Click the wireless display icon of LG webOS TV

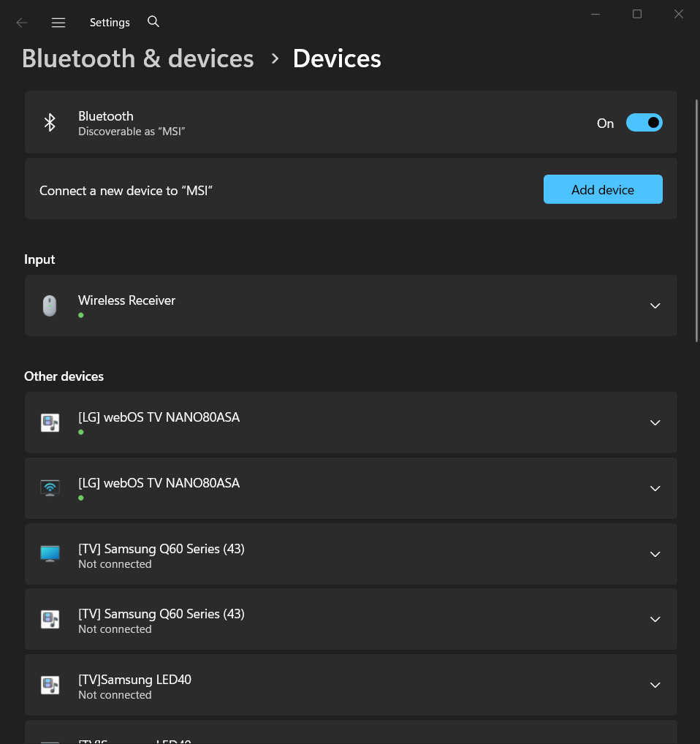50,487
